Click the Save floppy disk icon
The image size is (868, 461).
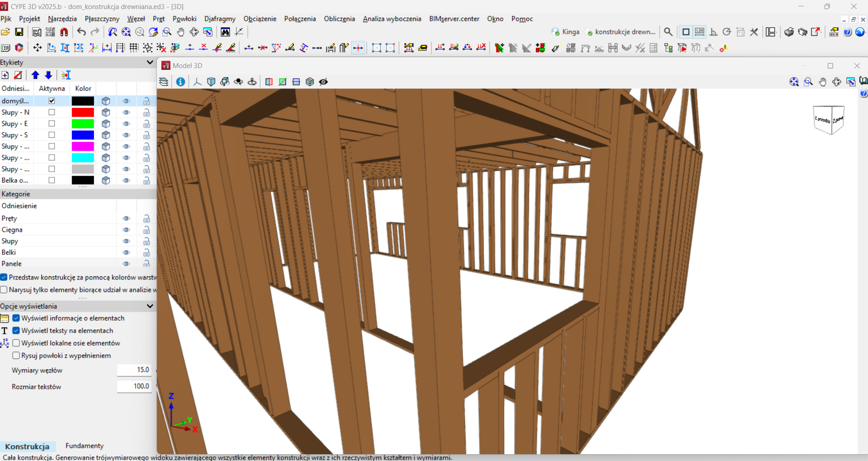(19, 32)
